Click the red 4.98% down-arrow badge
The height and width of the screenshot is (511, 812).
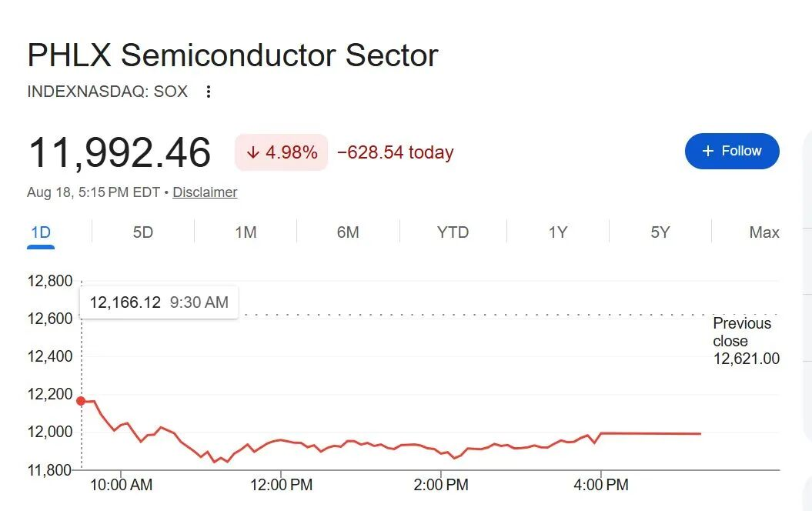tap(281, 152)
